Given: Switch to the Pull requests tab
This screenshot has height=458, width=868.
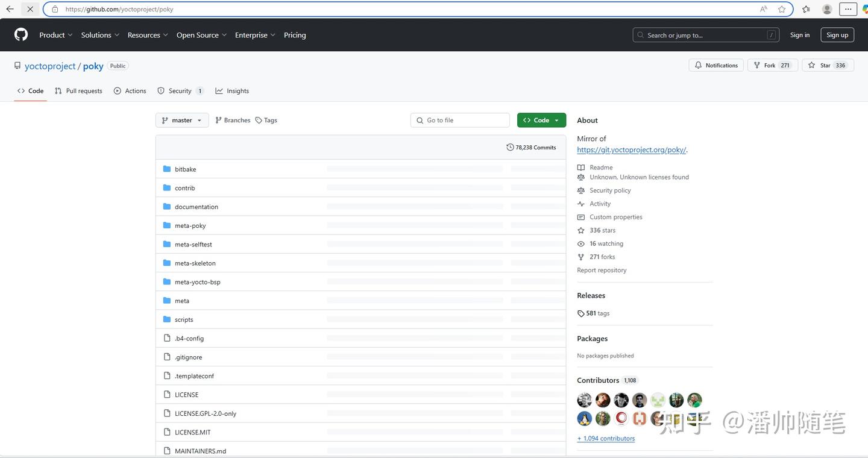Looking at the screenshot, I should (x=78, y=91).
